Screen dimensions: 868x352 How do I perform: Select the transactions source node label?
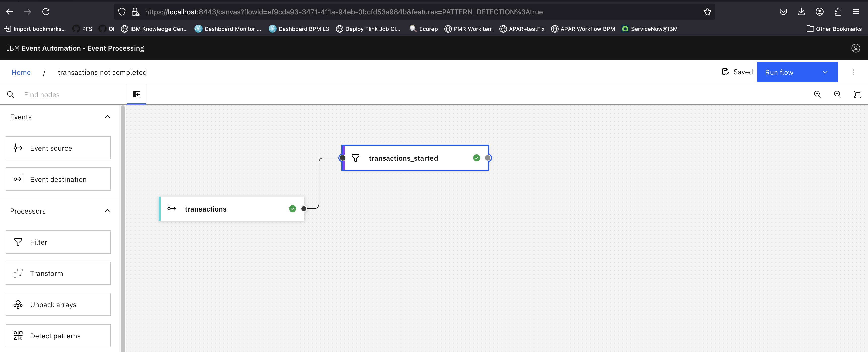[x=206, y=209]
